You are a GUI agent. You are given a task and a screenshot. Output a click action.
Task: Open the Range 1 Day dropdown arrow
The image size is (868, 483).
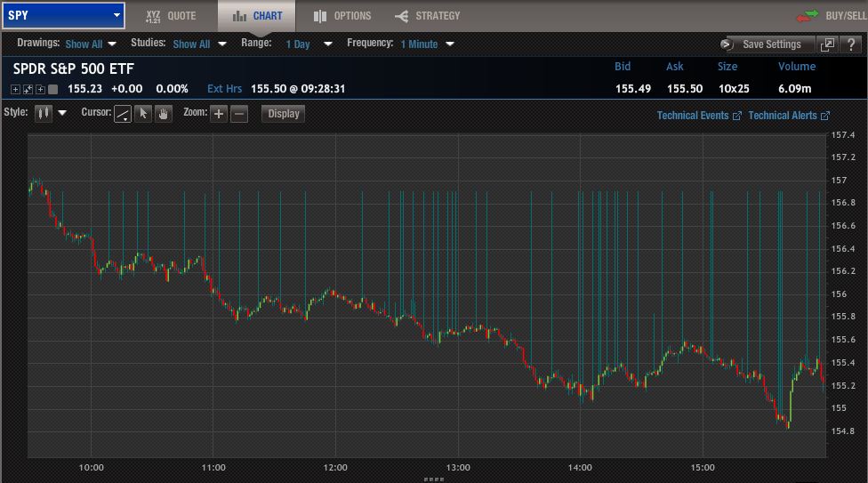coord(327,44)
